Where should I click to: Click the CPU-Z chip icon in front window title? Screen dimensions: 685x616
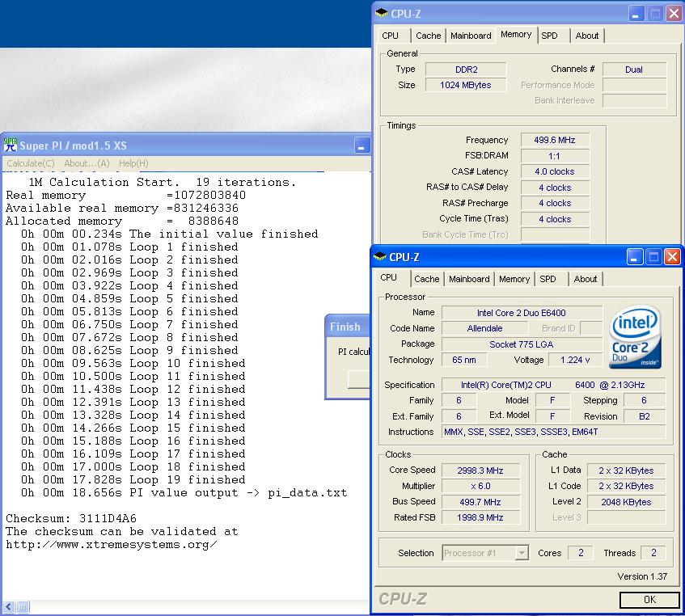click(379, 257)
